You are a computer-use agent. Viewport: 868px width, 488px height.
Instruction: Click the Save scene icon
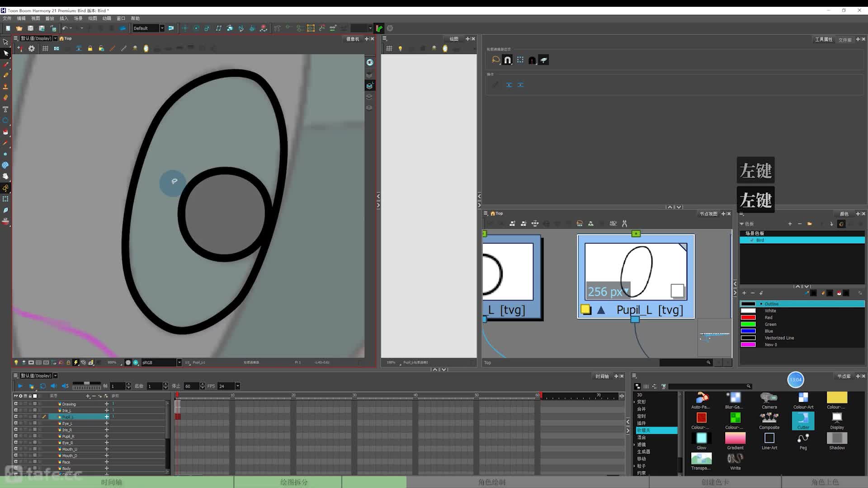click(x=30, y=28)
